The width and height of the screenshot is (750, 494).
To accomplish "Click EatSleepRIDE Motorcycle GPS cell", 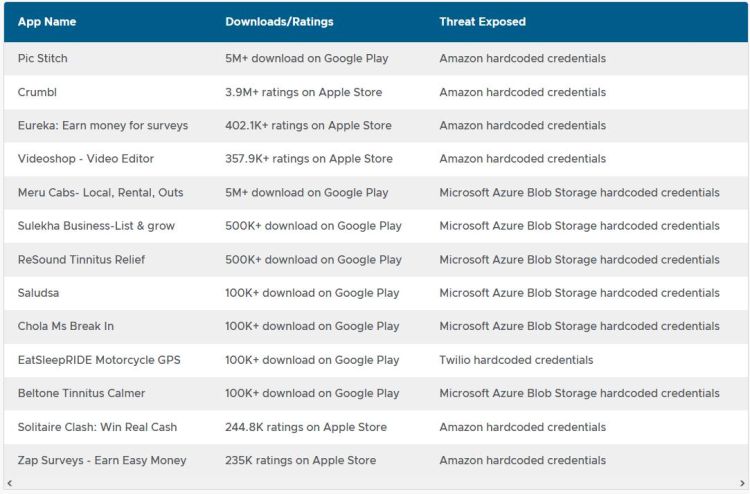I will [99, 360].
